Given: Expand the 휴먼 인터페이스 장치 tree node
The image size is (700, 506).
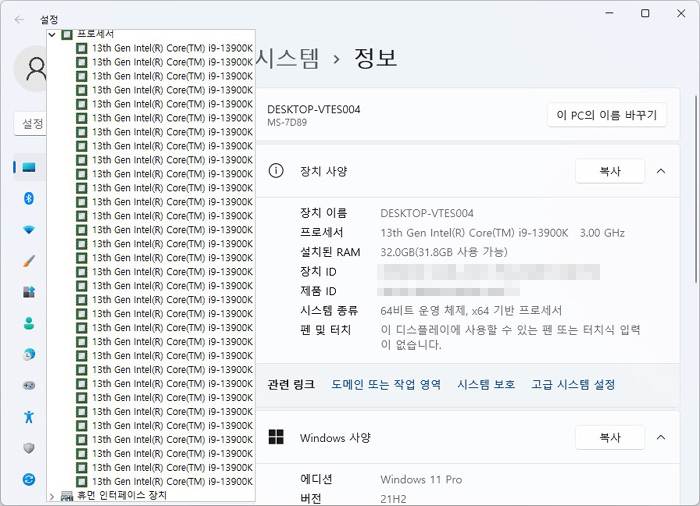Looking at the screenshot, I should (52, 496).
